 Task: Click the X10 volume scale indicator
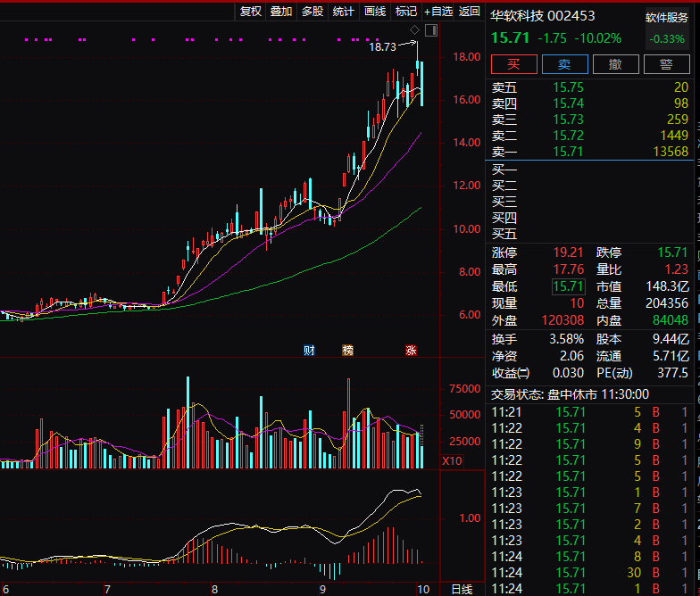click(453, 461)
